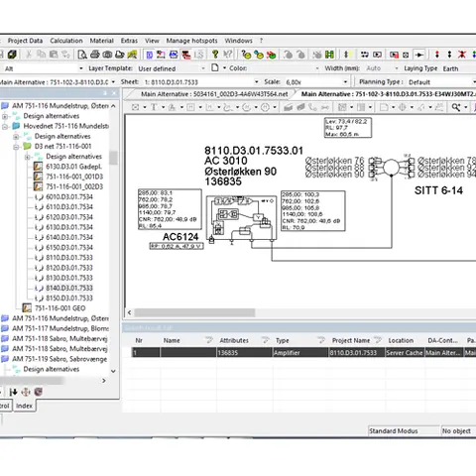Click the print preview icon in the toolbar
Image resolution: width=476 pixels, height=476 pixels.
(x=82, y=55)
